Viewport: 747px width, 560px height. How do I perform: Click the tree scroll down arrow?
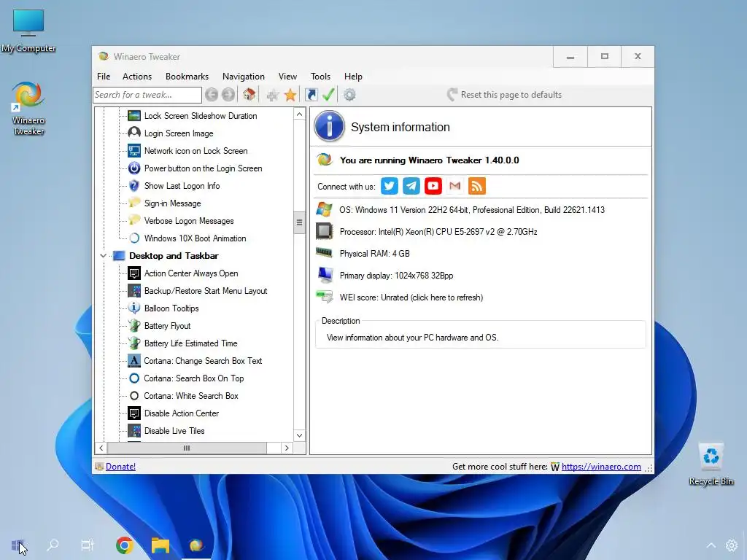click(x=299, y=435)
